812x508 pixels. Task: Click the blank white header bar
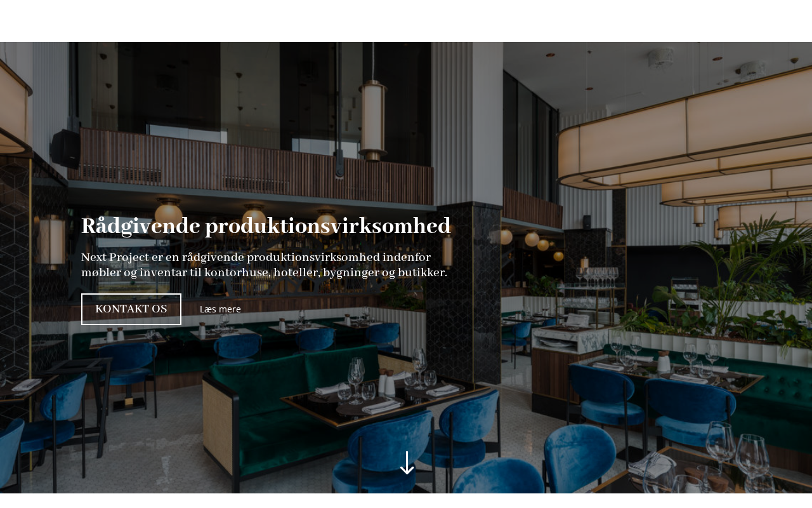point(406,21)
